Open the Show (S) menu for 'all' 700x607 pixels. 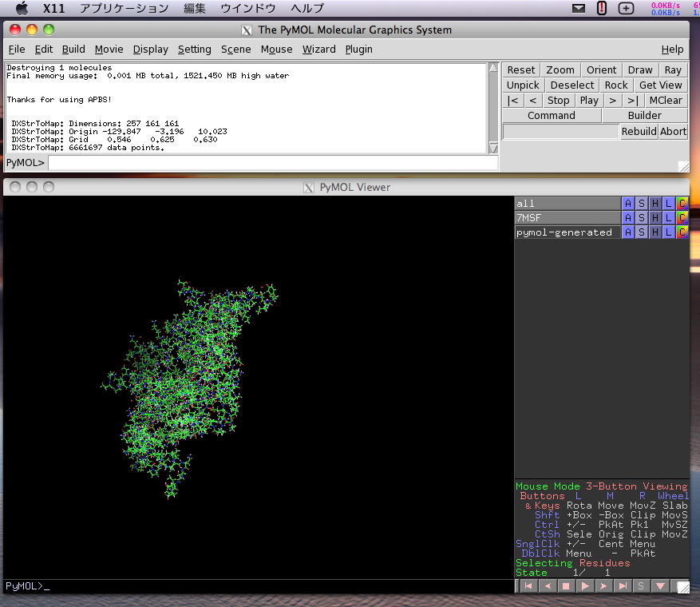642,203
